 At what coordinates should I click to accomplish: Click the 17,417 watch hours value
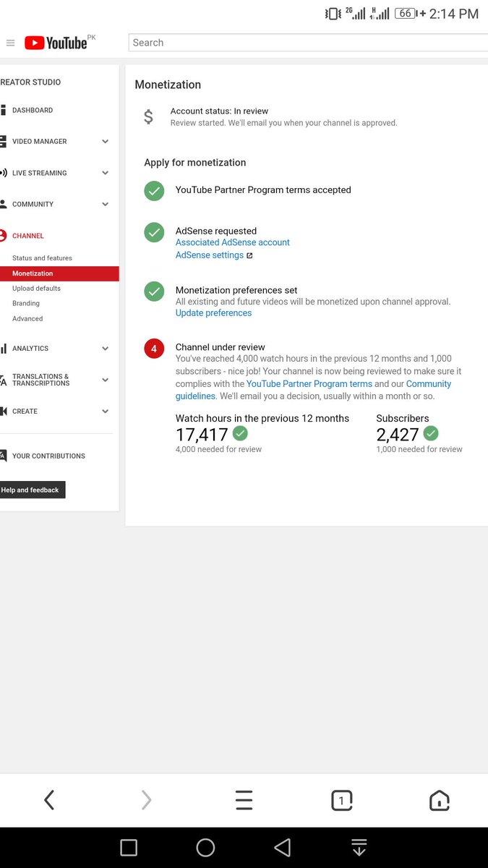click(x=202, y=434)
